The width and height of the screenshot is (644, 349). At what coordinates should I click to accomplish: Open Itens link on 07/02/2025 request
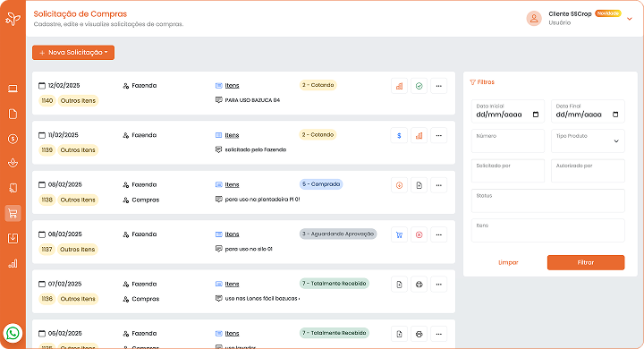[232, 284]
